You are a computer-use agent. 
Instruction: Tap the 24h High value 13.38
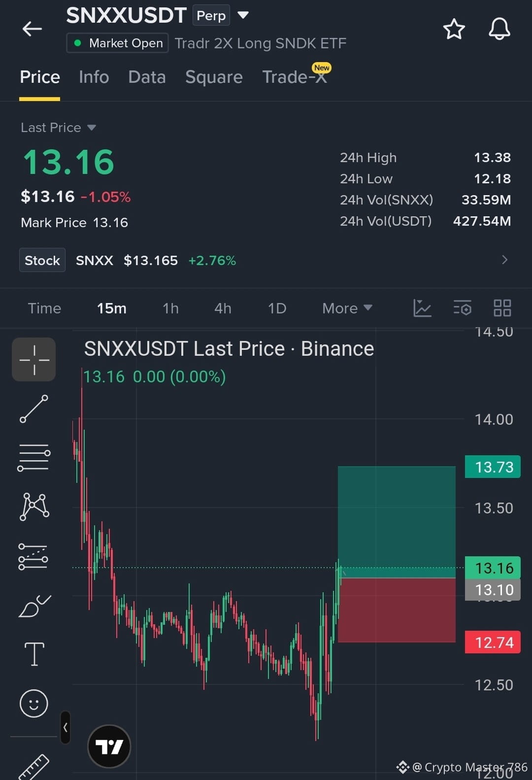click(x=492, y=158)
